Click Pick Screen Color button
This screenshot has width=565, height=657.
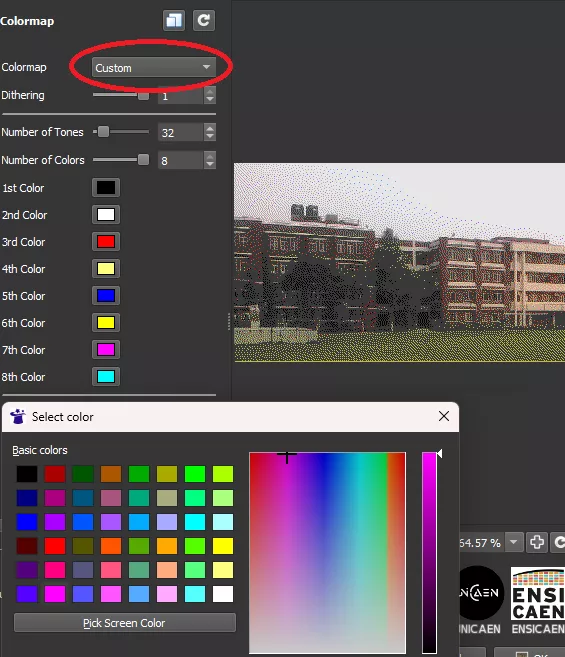tap(125, 623)
